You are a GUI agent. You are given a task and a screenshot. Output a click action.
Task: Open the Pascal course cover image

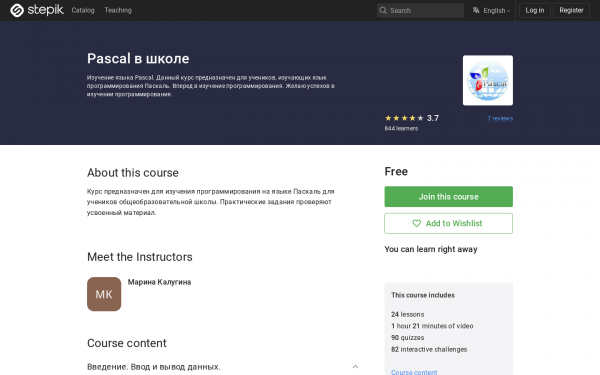(x=488, y=80)
